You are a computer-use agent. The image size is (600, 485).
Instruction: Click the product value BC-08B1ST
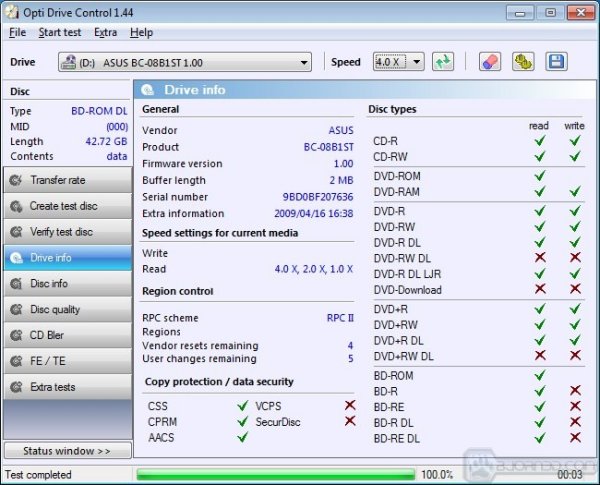click(329, 147)
